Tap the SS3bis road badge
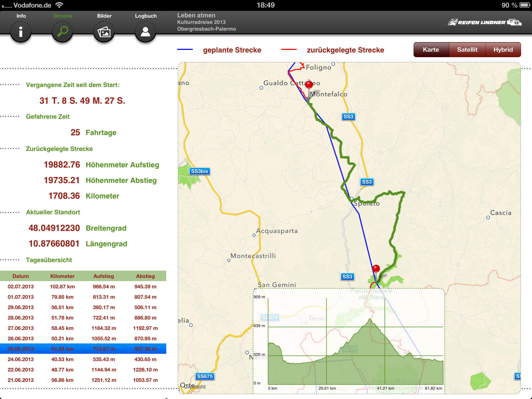532x399 pixels. click(199, 171)
